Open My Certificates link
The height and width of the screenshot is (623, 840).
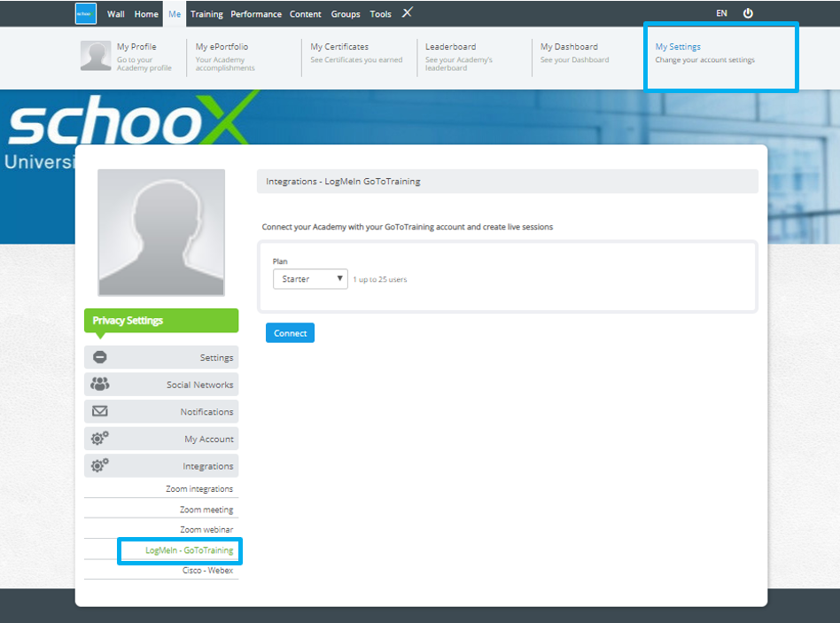point(339,47)
